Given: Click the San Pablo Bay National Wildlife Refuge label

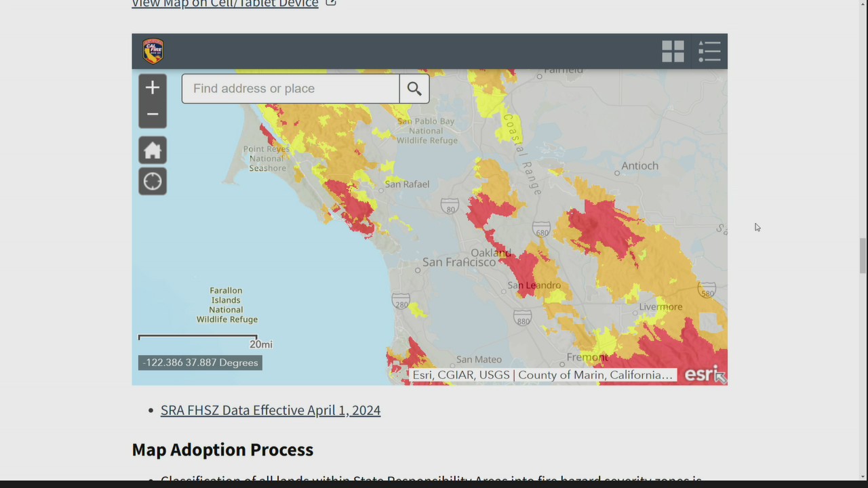Looking at the screenshot, I should click(426, 131).
